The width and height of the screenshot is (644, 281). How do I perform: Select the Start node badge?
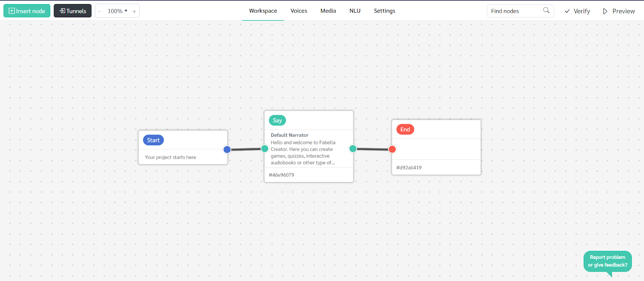pyautogui.click(x=153, y=140)
